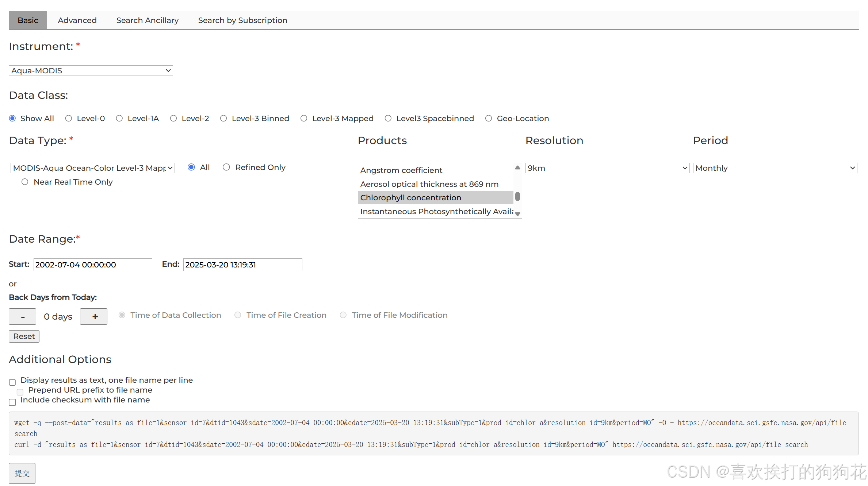Image resolution: width=868 pixels, height=486 pixels.
Task: Open the Data Type dropdown
Action: point(93,168)
